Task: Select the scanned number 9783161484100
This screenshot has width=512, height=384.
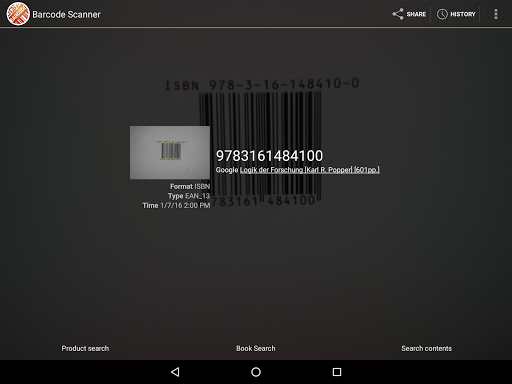Action: 269,156
